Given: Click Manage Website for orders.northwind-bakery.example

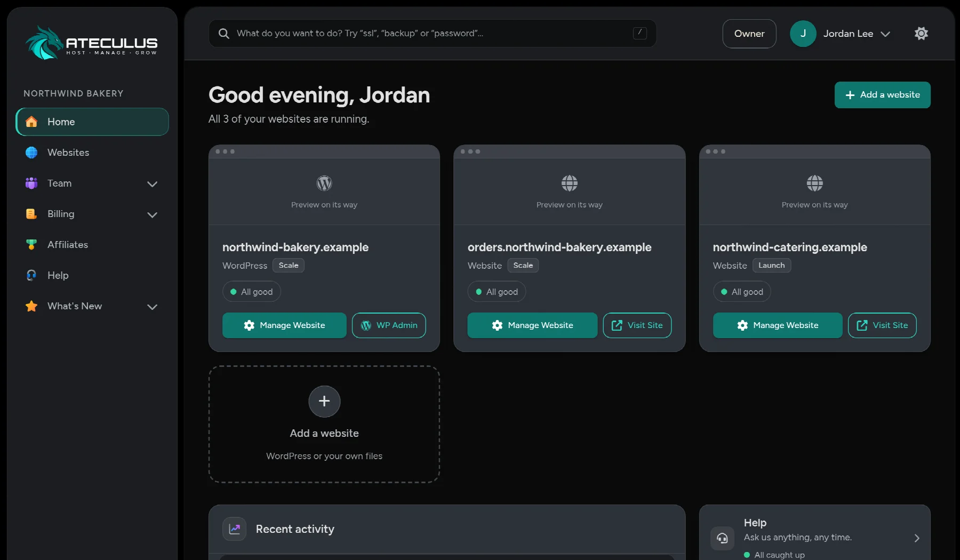Looking at the screenshot, I should [532, 325].
